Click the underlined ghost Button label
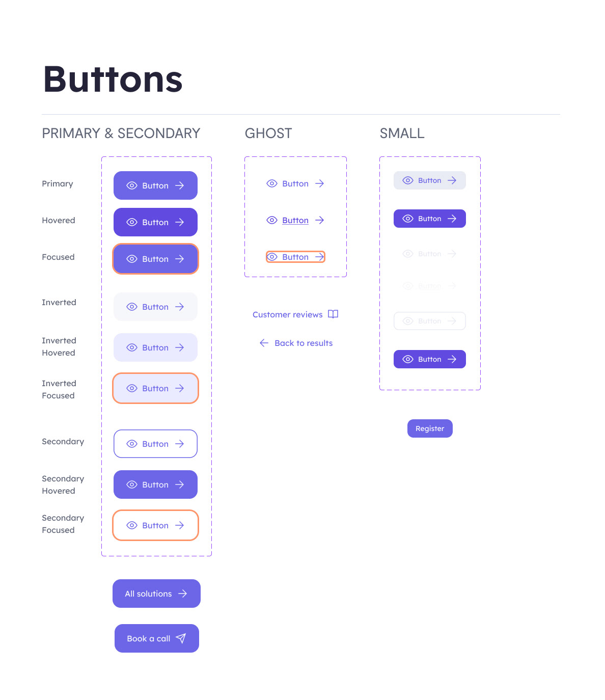The width and height of the screenshot is (605, 700). (295, 220)
